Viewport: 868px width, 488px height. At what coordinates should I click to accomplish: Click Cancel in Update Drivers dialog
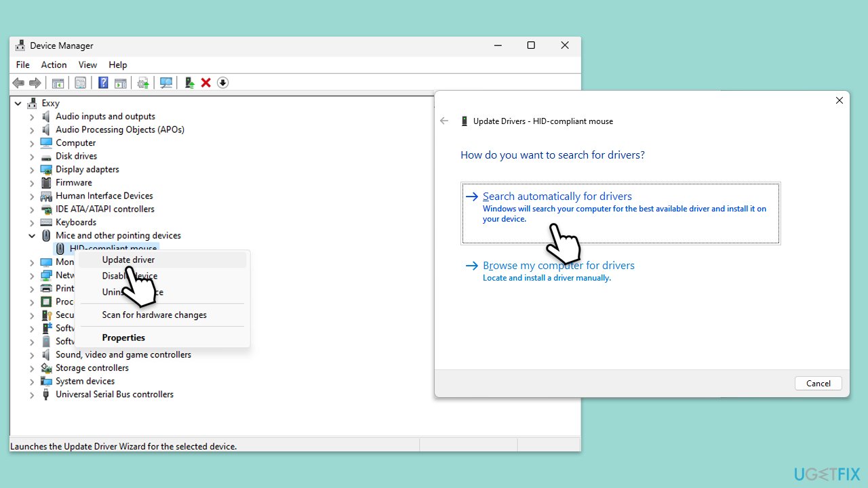pos(818,383)
